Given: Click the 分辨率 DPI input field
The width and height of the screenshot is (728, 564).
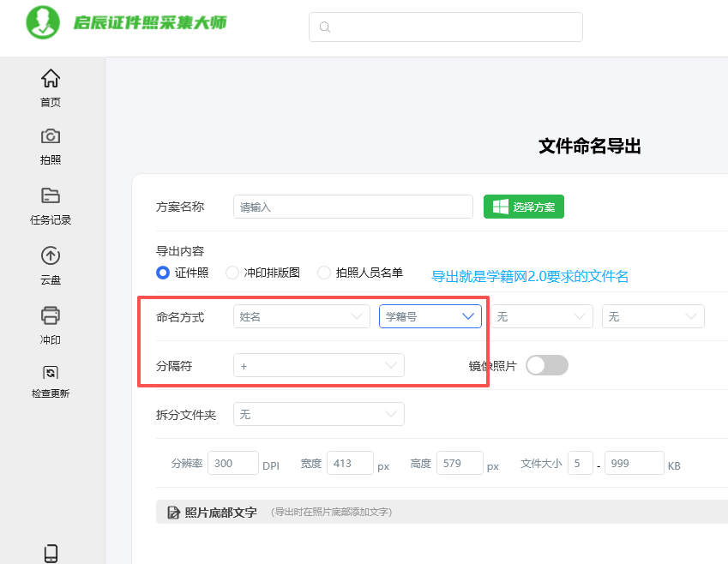Looking at the screenshot, I should pyautogui.click(x=233, y=463).
